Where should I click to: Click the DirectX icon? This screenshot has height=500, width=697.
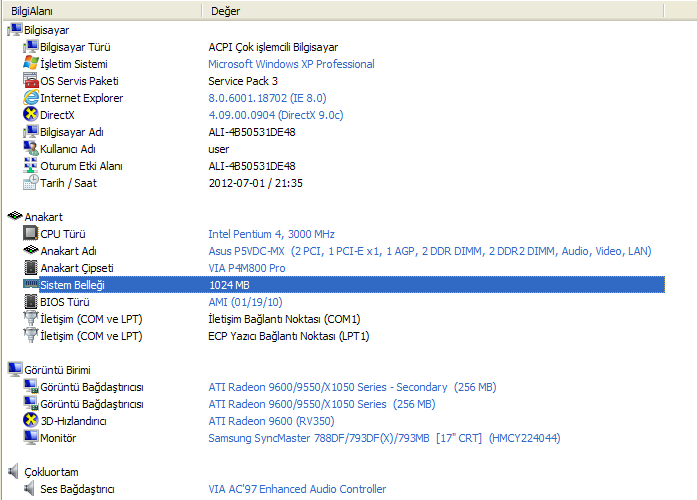[x=31, y=114]
